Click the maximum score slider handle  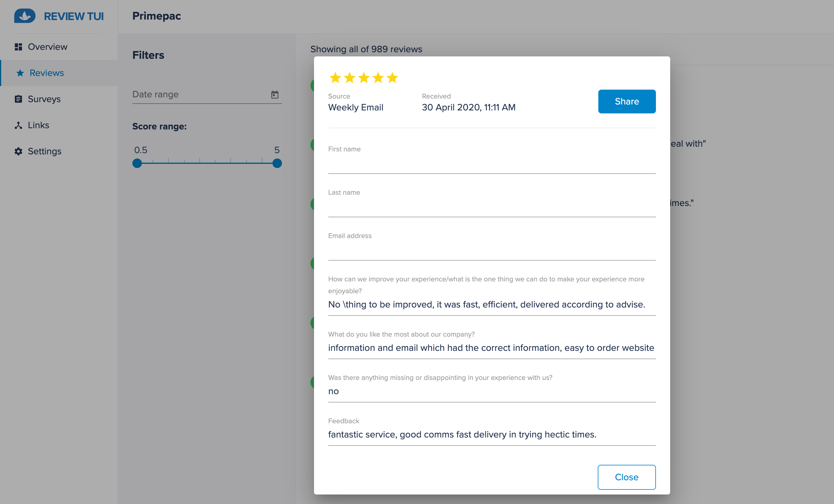tap(277, 163)
